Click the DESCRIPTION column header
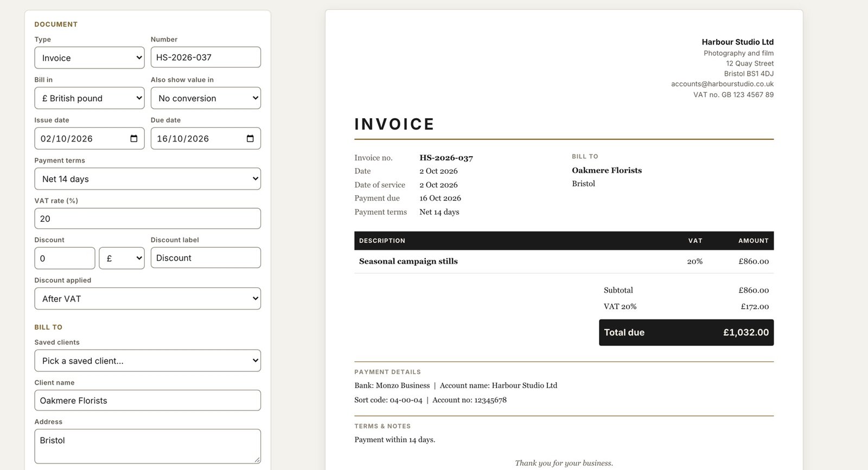 [x=382, y=241]
